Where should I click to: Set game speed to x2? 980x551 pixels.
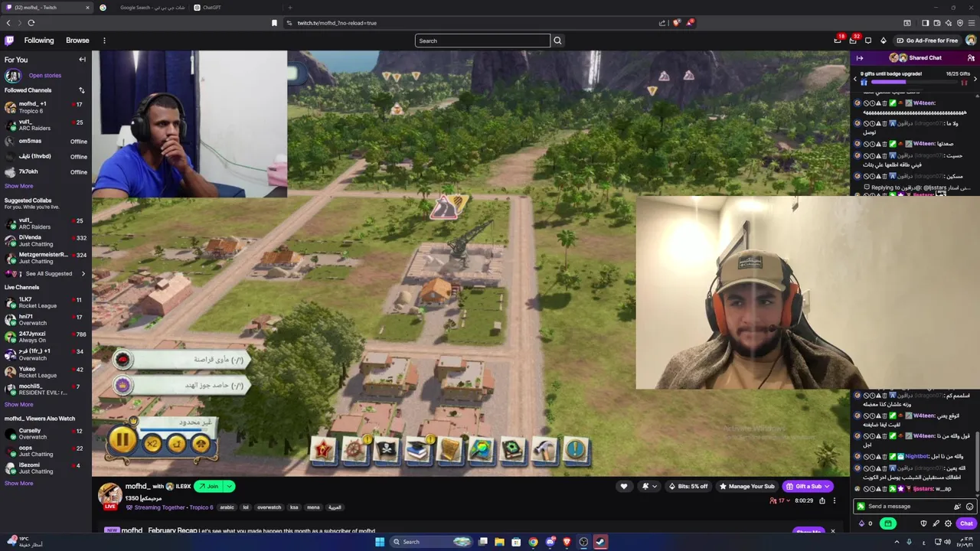pos(152,444)
